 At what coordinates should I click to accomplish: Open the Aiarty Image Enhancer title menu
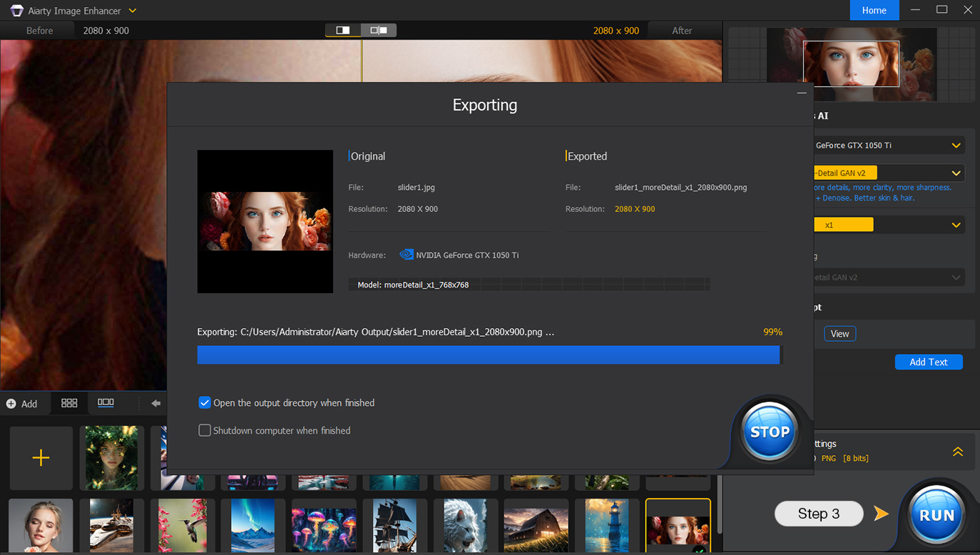pos(133,10)
